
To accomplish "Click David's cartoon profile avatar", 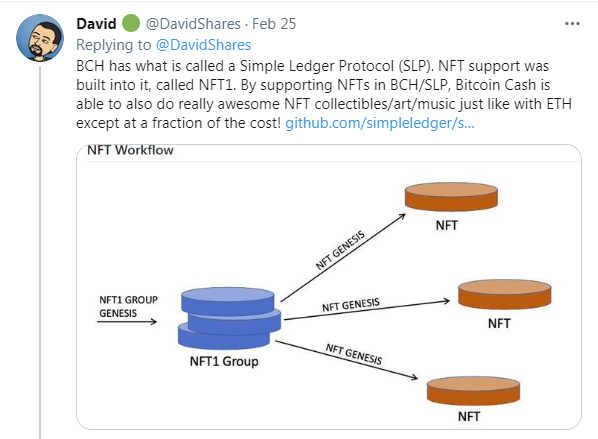I will pyautogui.click(x=40, y=38).
